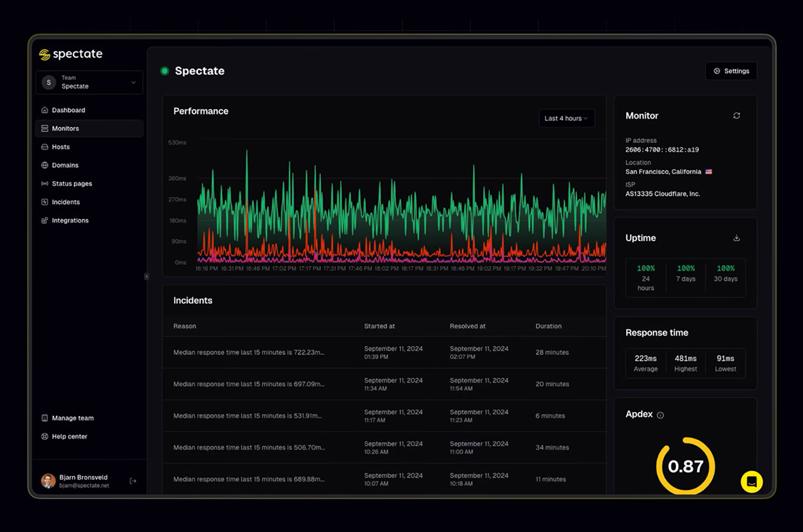Open the Dashboard page

pyautogui.click(x=89, y=110)
